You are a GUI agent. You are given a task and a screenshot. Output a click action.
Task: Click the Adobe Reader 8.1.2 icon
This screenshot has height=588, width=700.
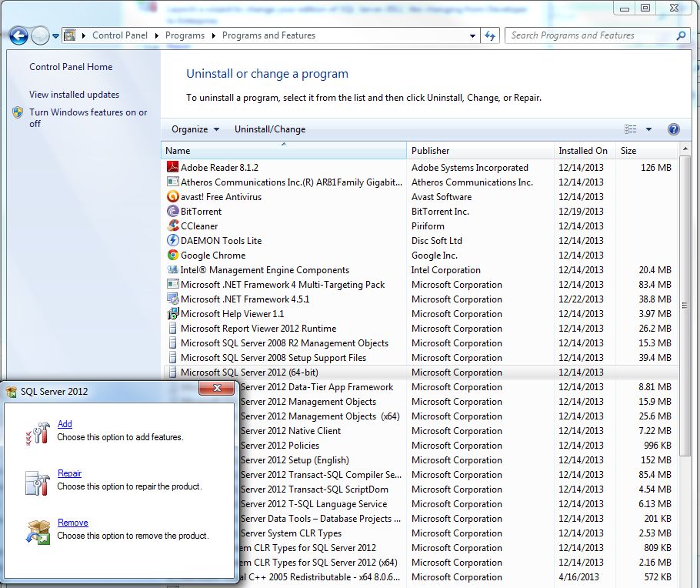click(x=172, y=167)
